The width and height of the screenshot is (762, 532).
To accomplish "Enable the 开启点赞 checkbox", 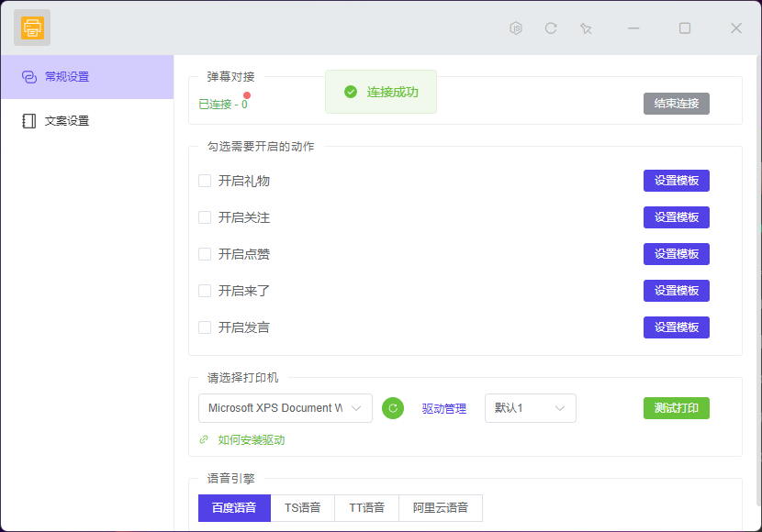I will [x=205, y=254].
